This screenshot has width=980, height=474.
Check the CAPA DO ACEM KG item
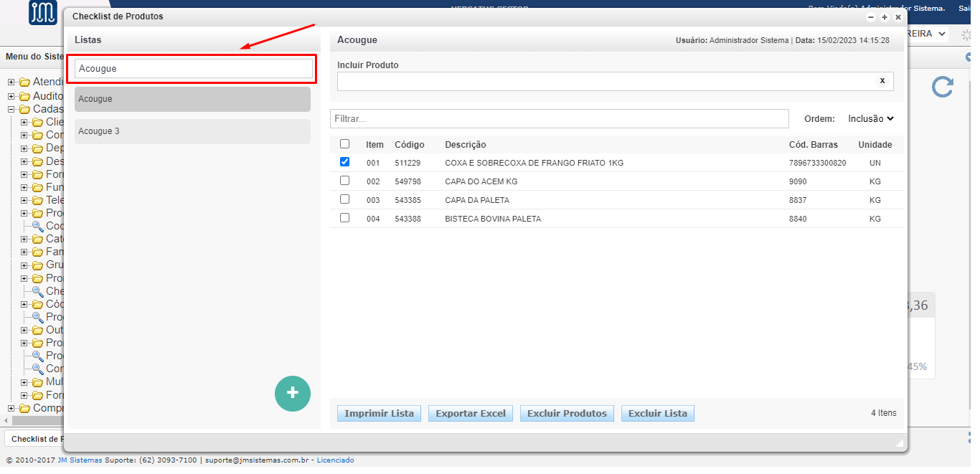click(x=344, y=181)
